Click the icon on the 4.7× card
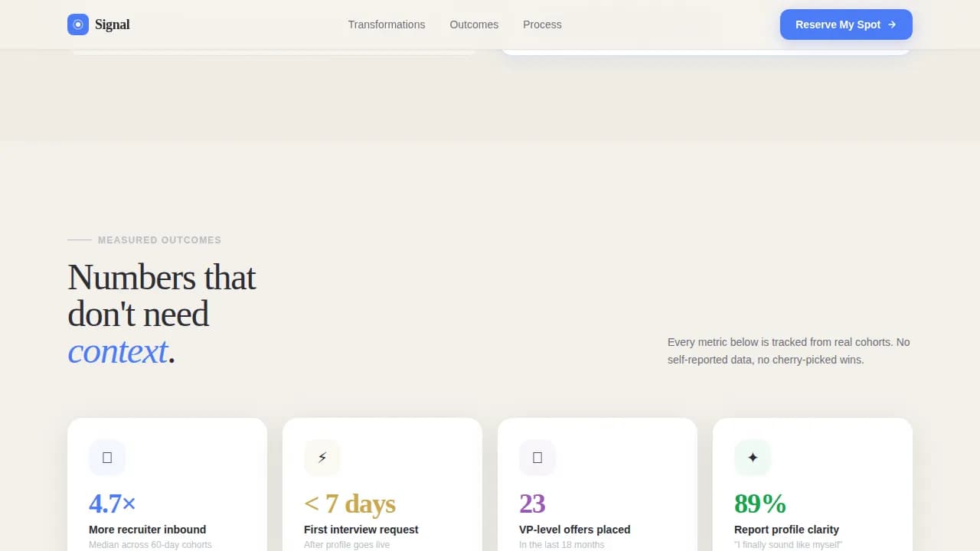The width and height of the screenshot is (980, 551). click(x=107, y=458)
